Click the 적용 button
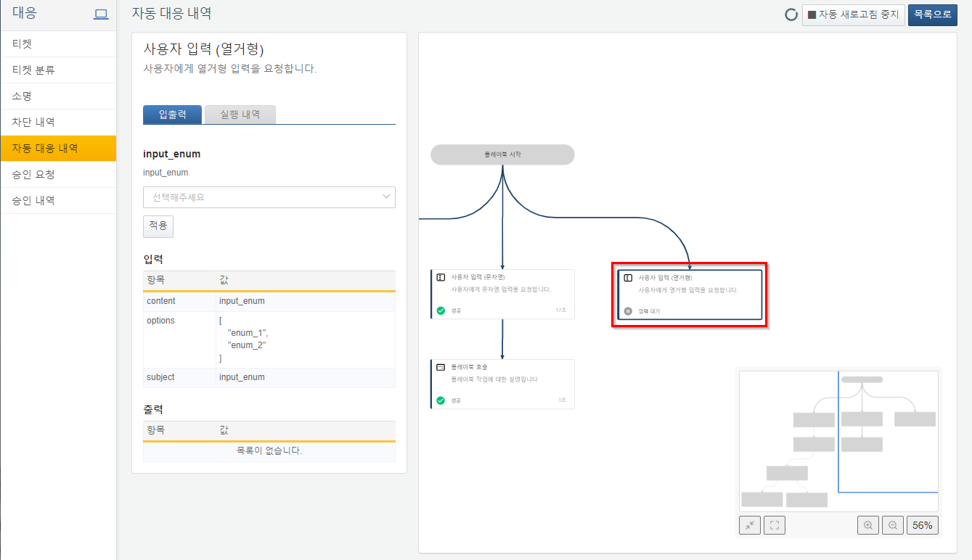This screenshot has height=560, width=972. pos(158,226)
